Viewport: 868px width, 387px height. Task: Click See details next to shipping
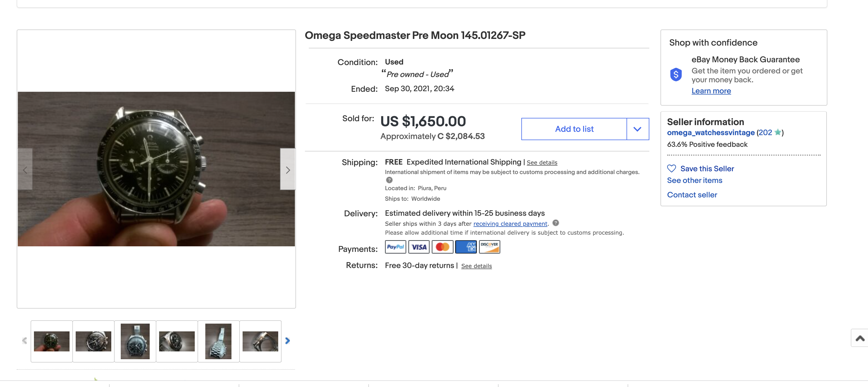(542, 163)
